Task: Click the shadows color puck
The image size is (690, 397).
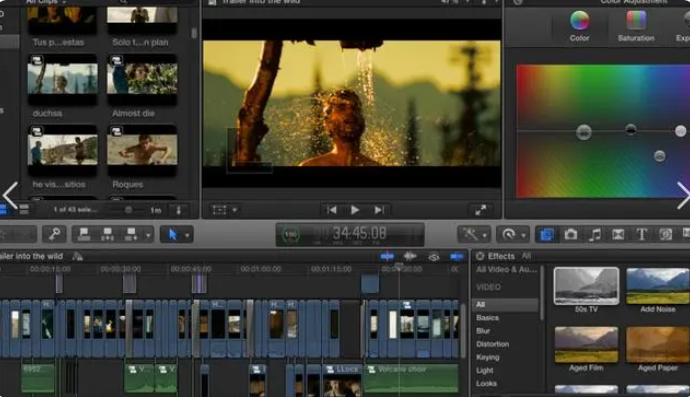Action: coord(631,129)
